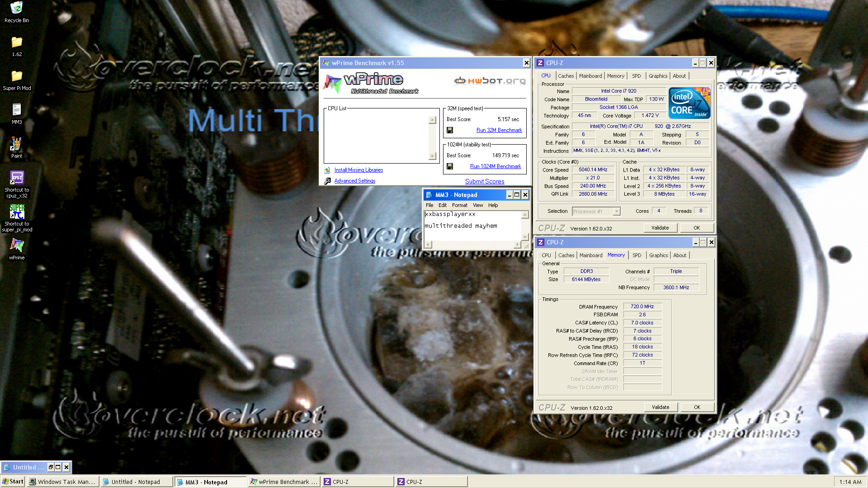Open SPD tab in bottom CPU-Z
868x488 pixels.
tap(637, 255)
